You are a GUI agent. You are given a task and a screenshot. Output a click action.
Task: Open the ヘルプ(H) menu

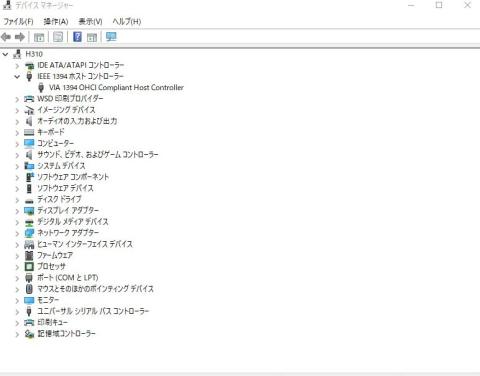tap(127, 22)
